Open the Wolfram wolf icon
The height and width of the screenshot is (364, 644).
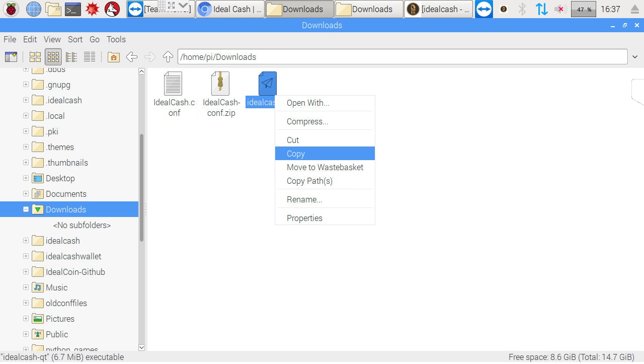(x=112, y=9)
